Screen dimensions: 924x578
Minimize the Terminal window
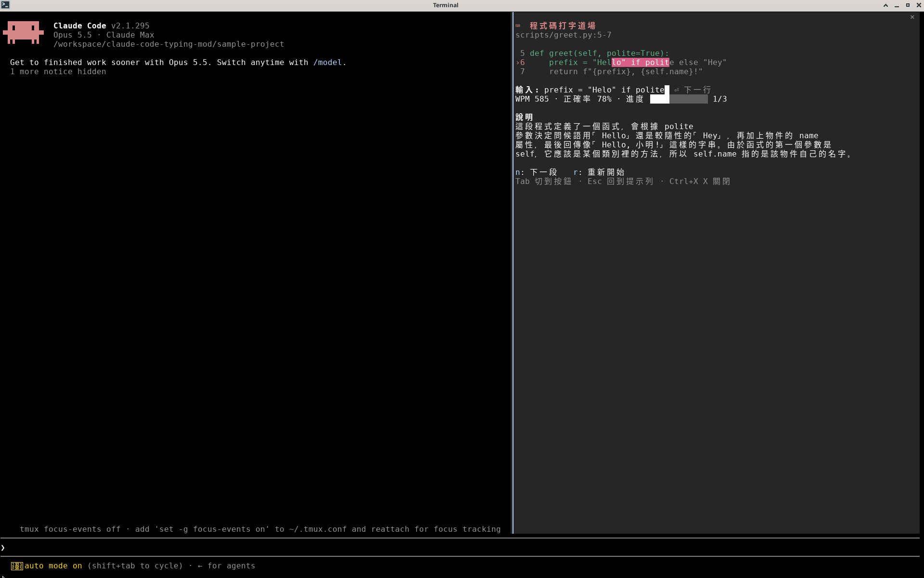coord(897,5)
